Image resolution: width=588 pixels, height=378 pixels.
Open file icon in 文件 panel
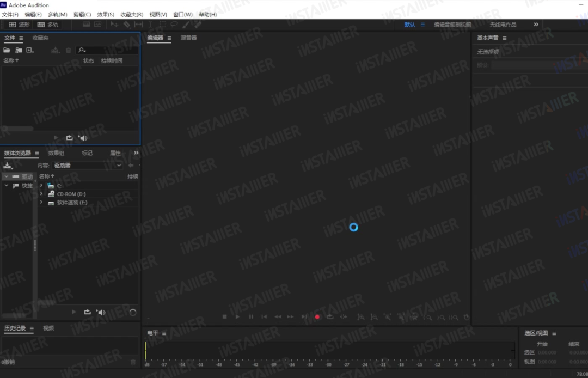pyautogui.click(x=7, y=50)
